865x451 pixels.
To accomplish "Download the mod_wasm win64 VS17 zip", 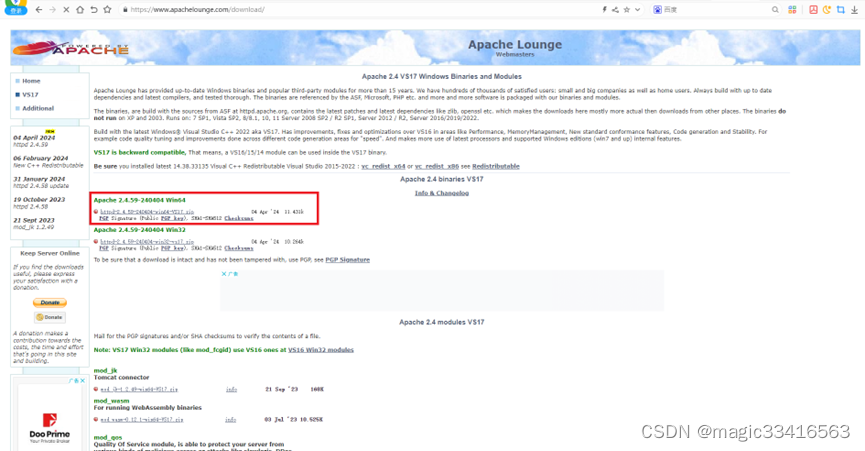I will pyautogui.click(x=142, y=420).
